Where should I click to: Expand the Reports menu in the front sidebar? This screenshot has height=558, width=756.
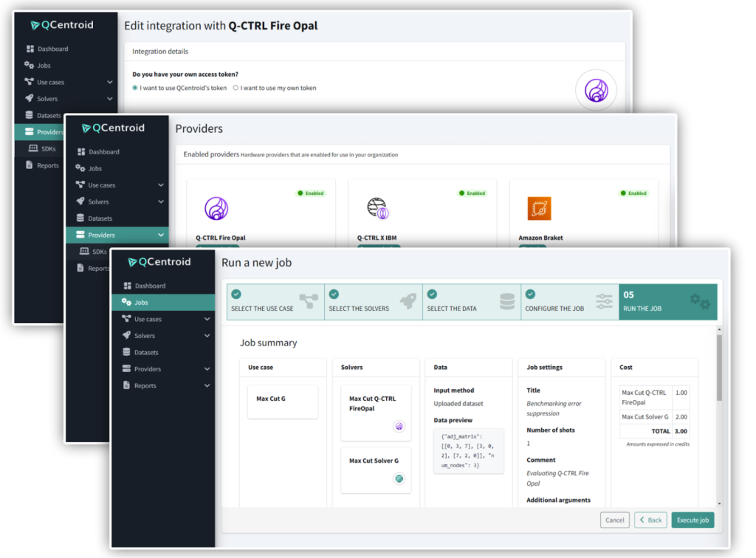(207, 386)
